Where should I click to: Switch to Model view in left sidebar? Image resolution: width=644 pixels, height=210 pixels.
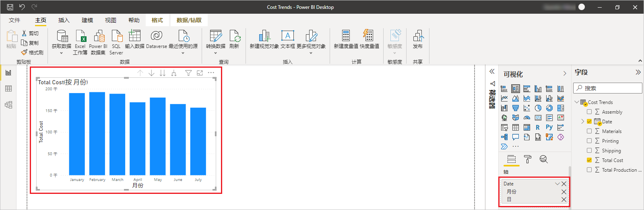[8, 105]
